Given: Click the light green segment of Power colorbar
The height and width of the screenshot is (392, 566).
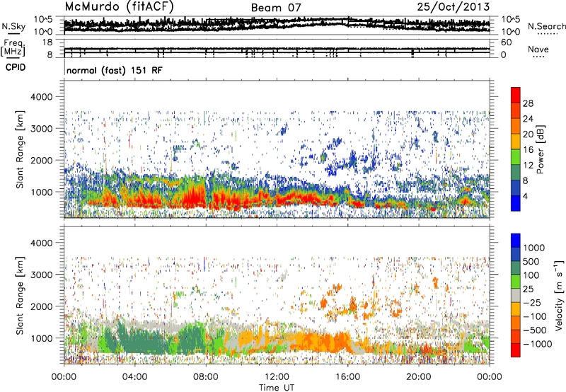Looking at the screenshot, I should [x=516, y=157].
